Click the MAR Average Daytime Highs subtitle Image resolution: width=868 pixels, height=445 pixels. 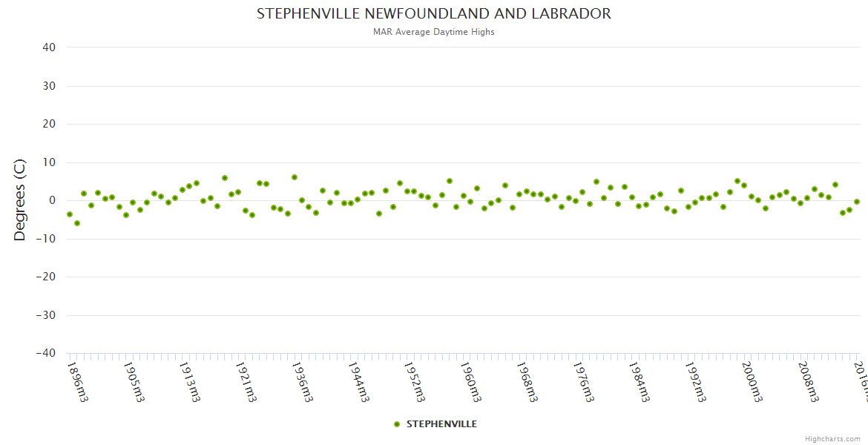434,32
